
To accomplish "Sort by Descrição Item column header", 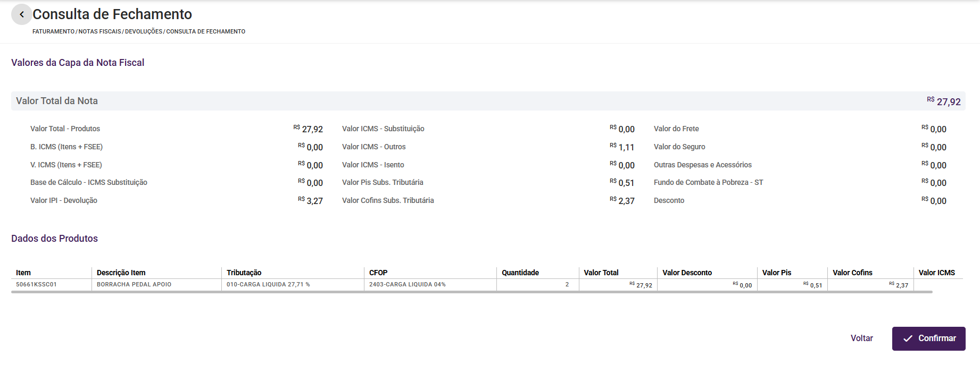I will (121, 273).
